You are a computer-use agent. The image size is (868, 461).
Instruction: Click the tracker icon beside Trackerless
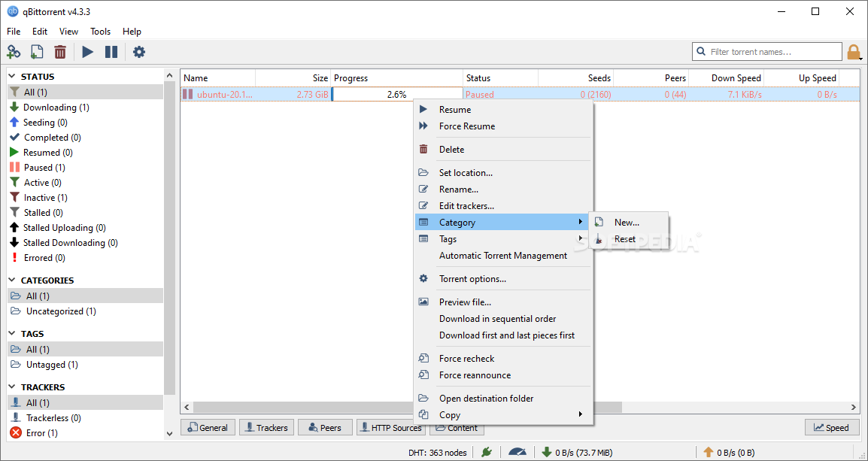click(16, 418)
